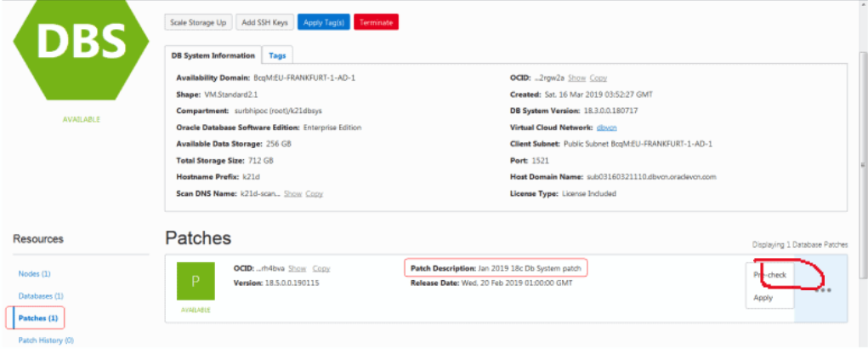Click the Port value 1521

point(541,161)
